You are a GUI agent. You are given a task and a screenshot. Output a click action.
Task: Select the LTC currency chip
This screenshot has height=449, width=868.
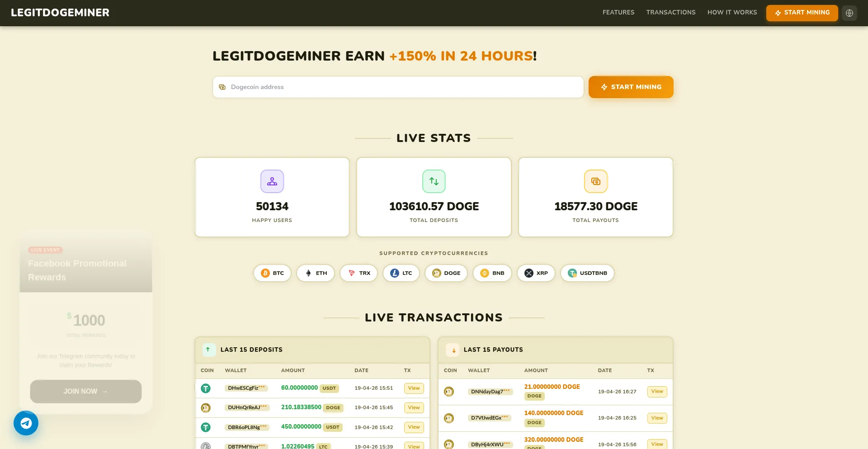401,273
